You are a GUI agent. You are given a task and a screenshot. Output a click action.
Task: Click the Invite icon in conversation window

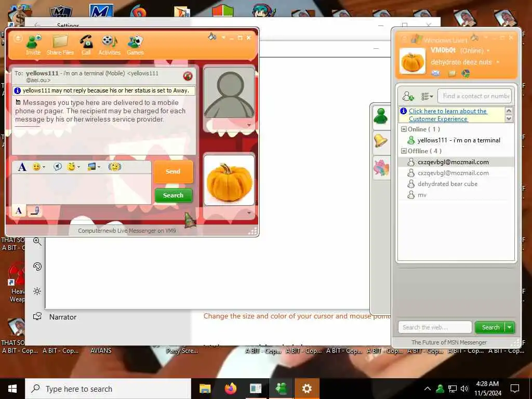(33, 45)
